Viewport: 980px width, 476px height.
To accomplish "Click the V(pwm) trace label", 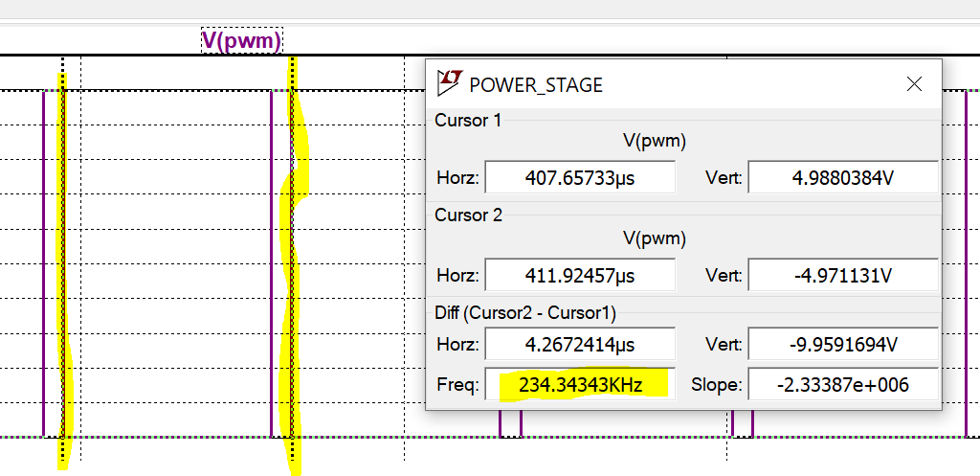I will pyautogui.click(x=242, y=41).
